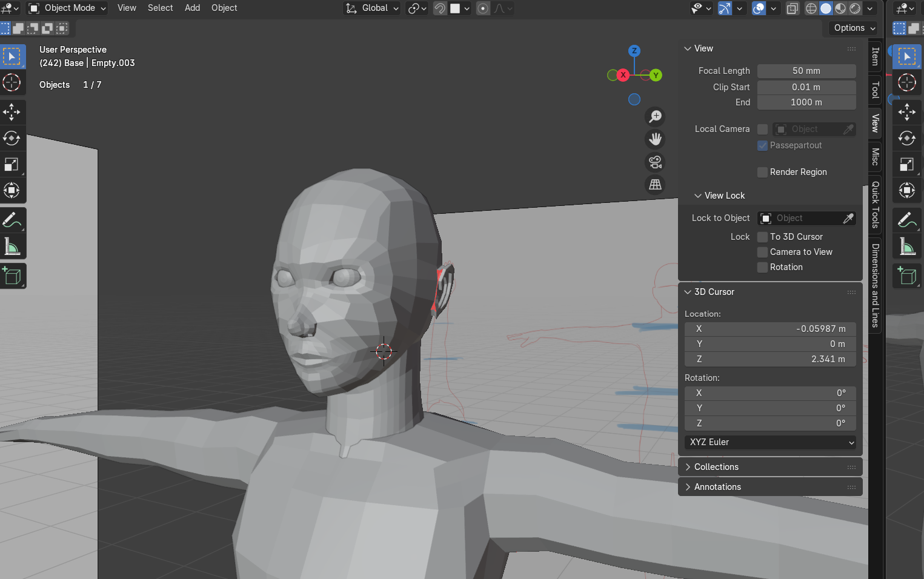The height and width of the screenshot is (579, 924).
Task: Select the Annotate tool
Action: pos(12,219)
